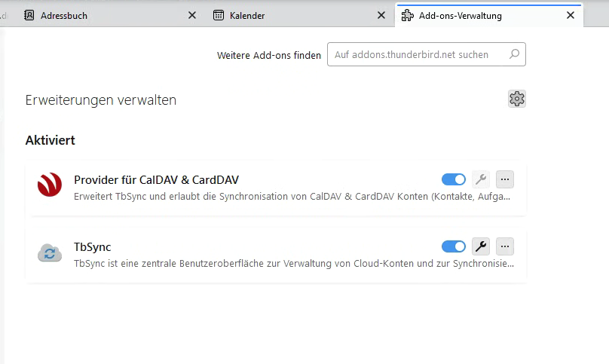Click the Provider für CalDAV & CardDAV logo icon
The image size is (609, 364).
50,185
